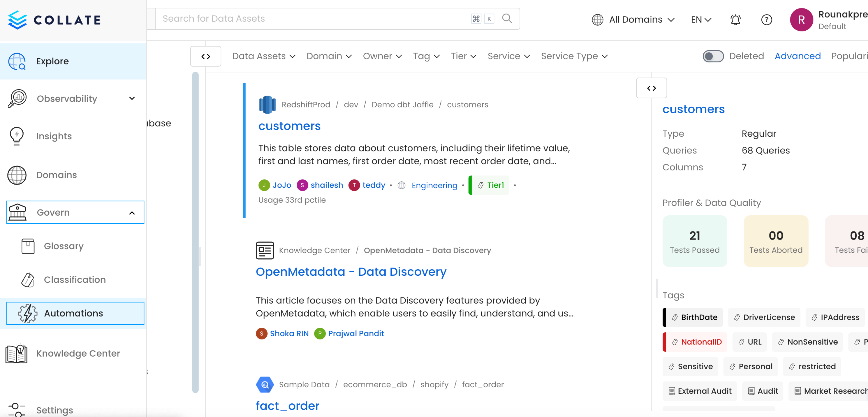Image resolution: width=868 pixels, height=417 pixels.
Task: Open the Glossary panel
Action: [x=63, y=246]
